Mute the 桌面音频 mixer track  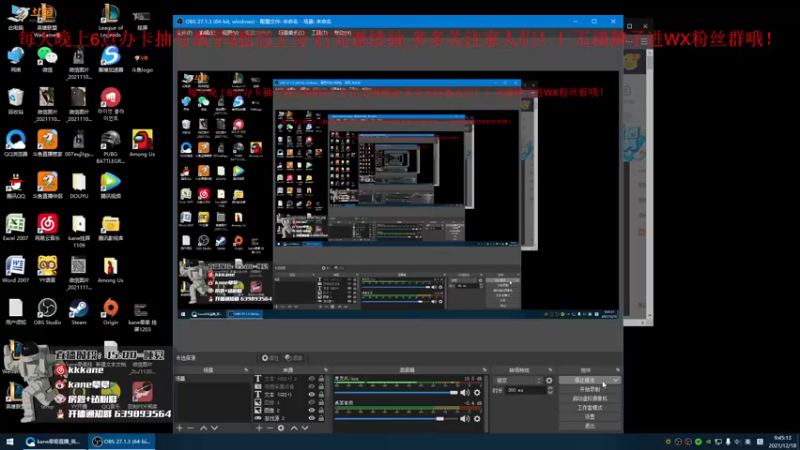pos(464,418)
